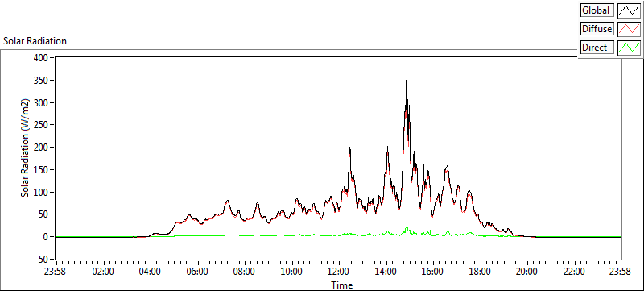The image size is (644, 291).
Task: Select the Direct legend label
Action: pyautogui.click(x=597, y=48)
